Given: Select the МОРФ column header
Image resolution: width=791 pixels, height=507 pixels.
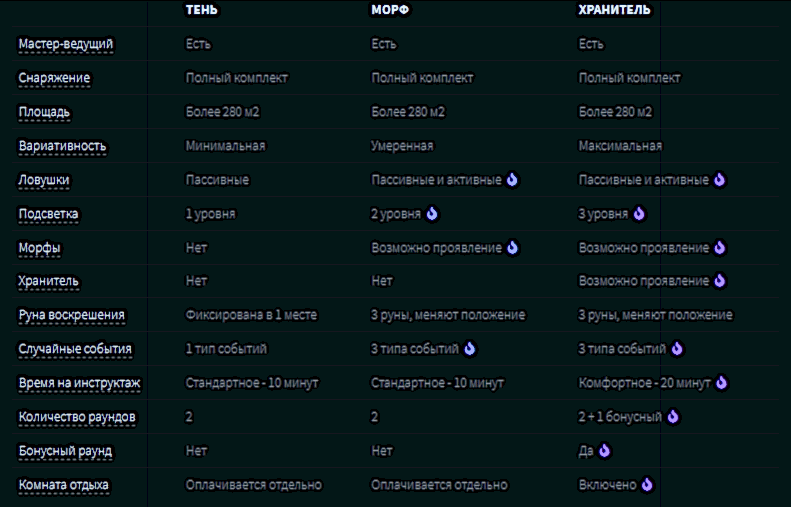Looking at the screenshot, I should tap(390, 10).
